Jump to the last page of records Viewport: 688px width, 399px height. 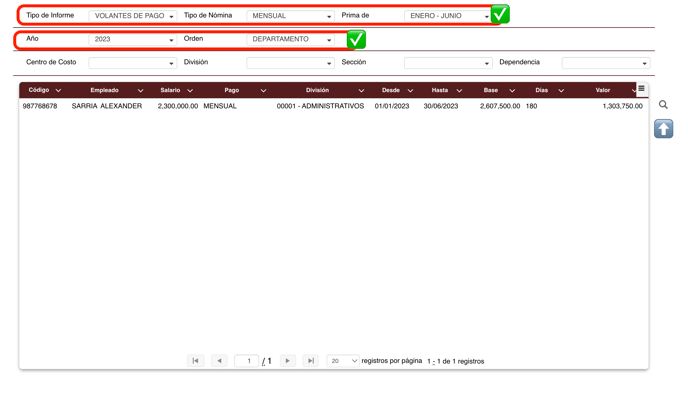tap(311, 361)
